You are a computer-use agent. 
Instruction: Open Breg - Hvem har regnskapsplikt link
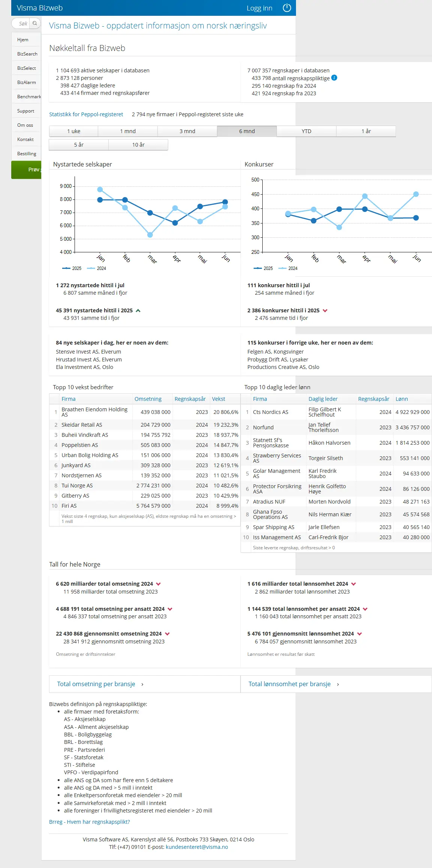tap(90, 822)
